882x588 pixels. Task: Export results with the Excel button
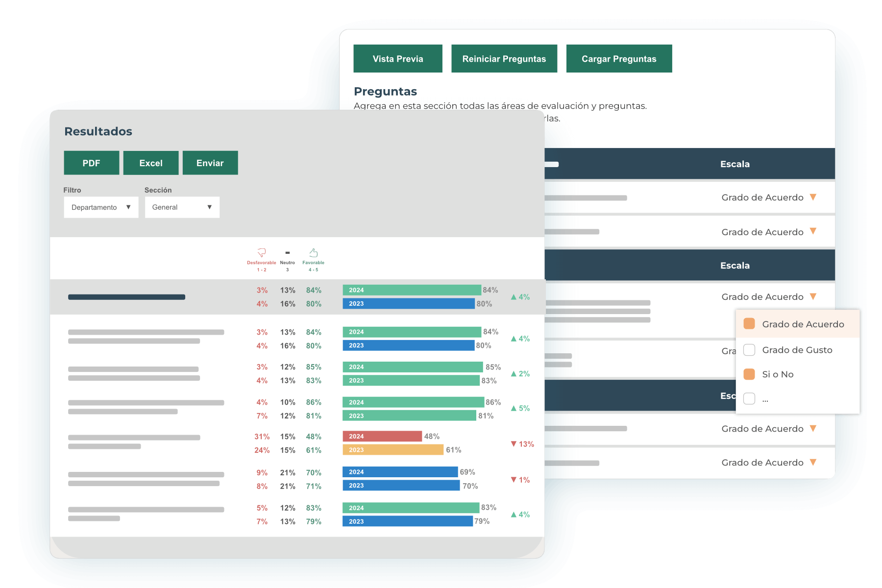[151, 163]
